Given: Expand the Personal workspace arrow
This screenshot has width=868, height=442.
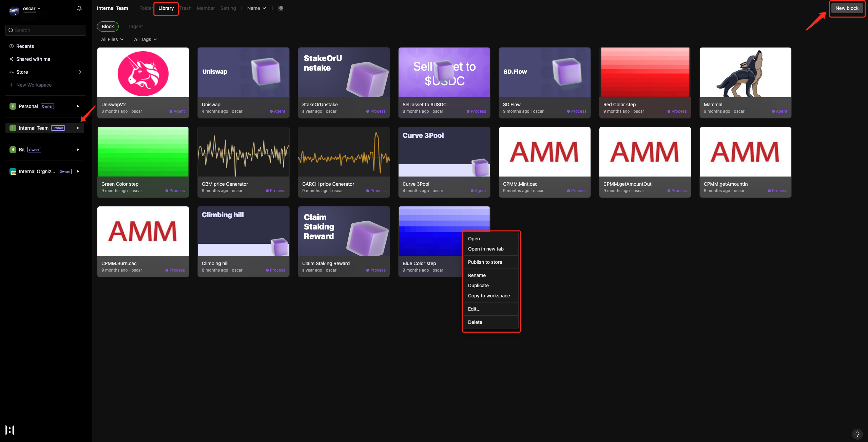Looking at the screenshot, I should click(78, 106).
